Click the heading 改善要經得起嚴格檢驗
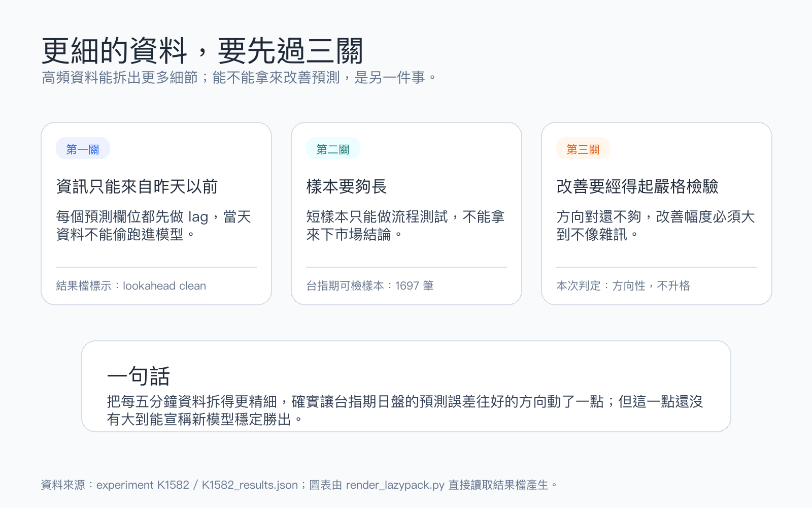 [x=637, y=186]
